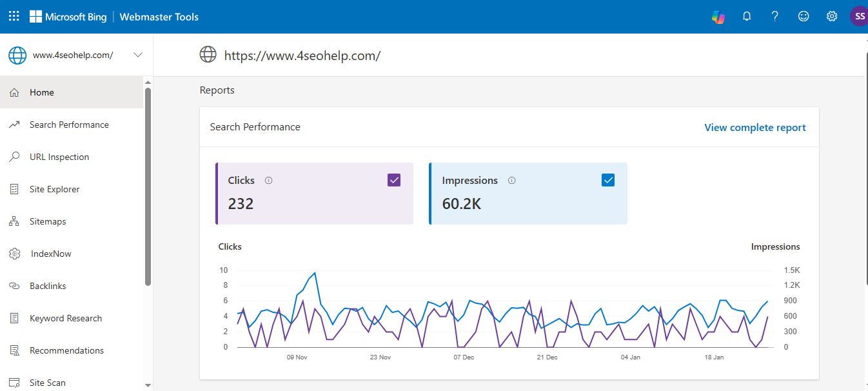Viewport: 868px width, 391px height.
Task: Open the Microsoft apps grid launcher
Action: 14,15
